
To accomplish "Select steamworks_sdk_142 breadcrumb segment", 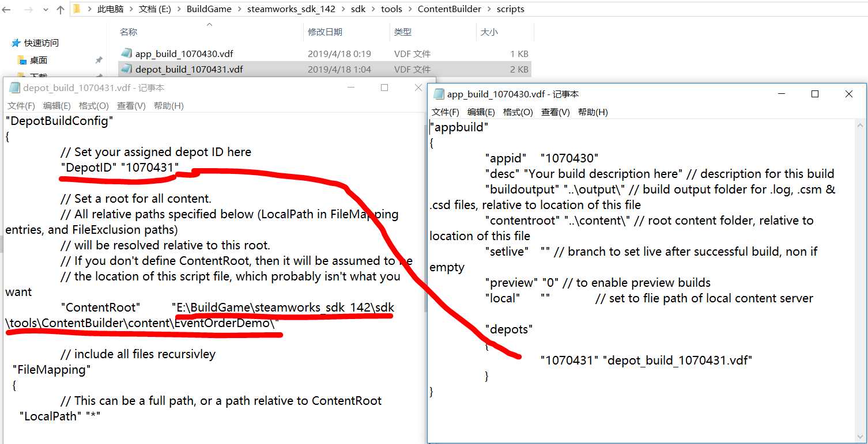I will [x=291, y=9].
